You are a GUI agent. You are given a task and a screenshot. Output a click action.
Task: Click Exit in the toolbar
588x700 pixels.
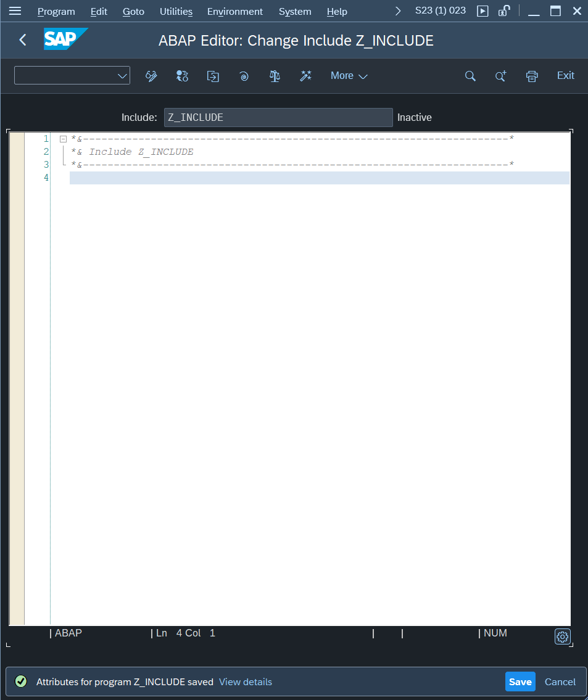[565, 75]
